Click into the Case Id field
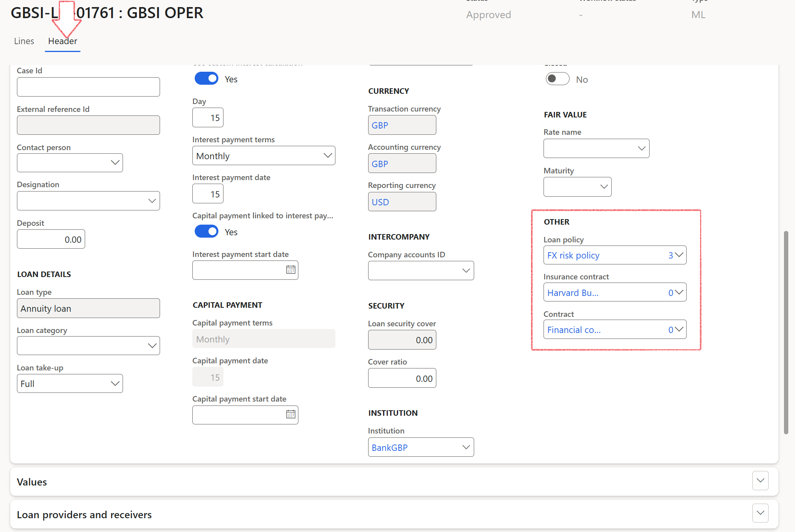Image resolution: width=795 pixels, height=532 pixels. (88, 87)
